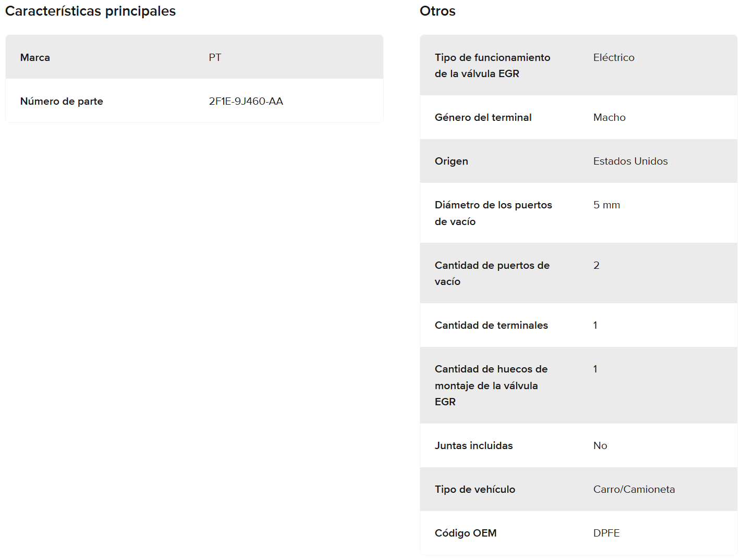
Task: Click part number 2F1E-9J460-AA
Action: coord(246,101)
